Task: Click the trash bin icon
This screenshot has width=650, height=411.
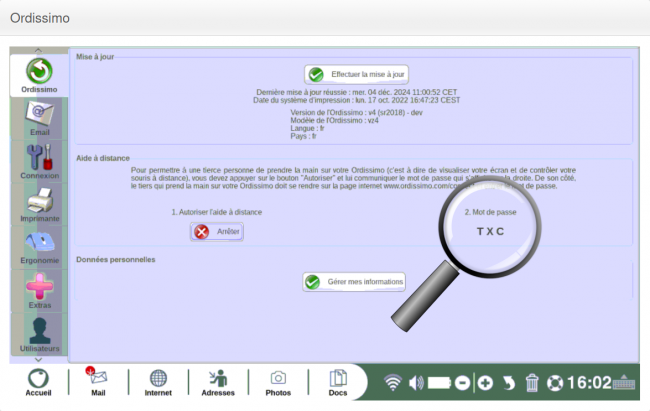Action: pos(532,382)
